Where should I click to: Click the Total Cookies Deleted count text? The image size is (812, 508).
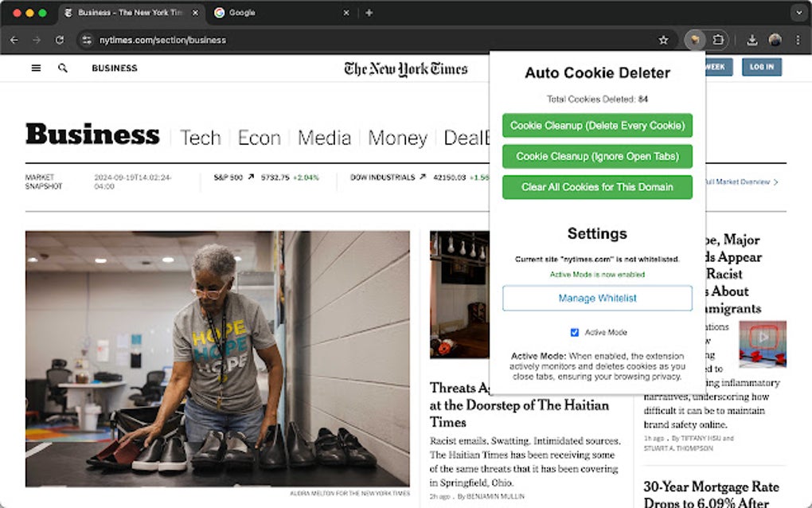pyautogui.click(x=597, y=99)
